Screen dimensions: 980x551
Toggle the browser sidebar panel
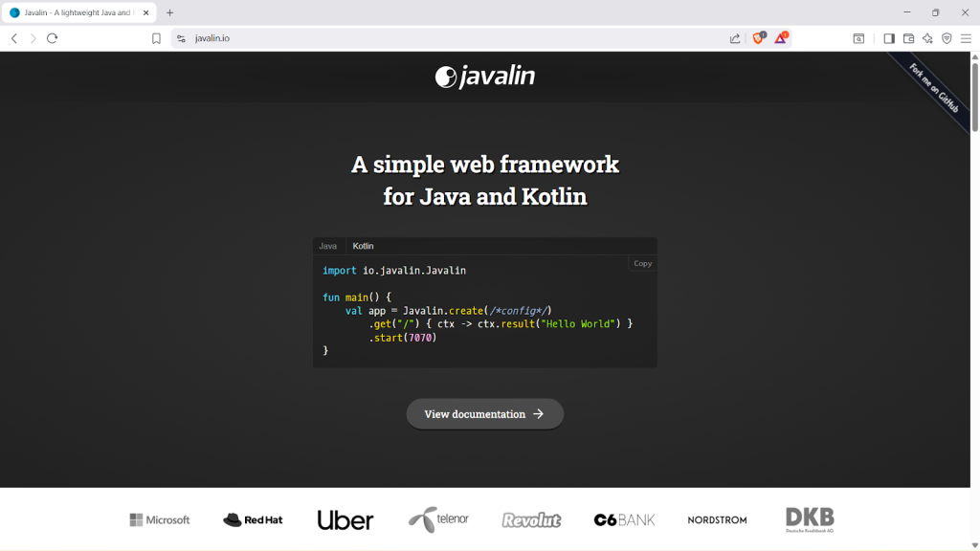coord(888,38)
